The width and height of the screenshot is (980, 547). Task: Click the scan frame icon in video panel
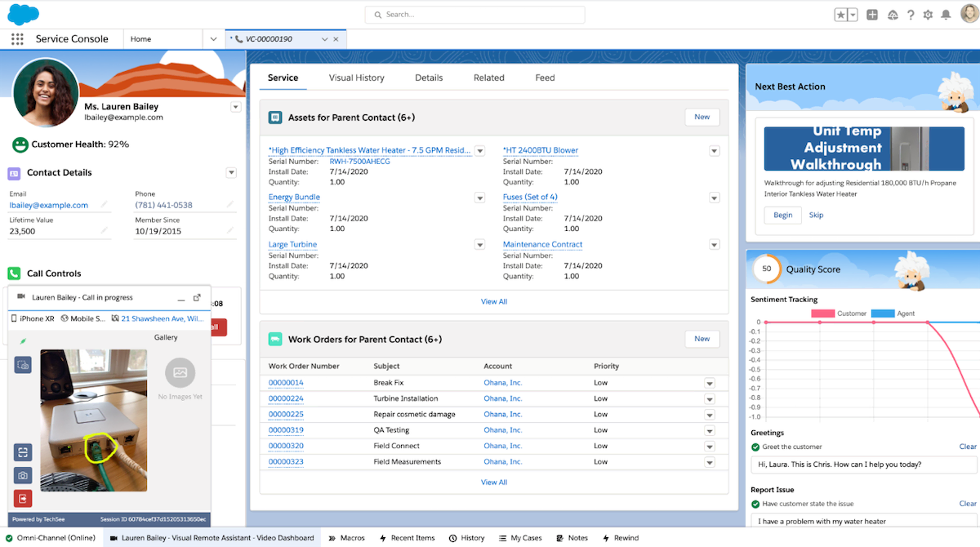(23, 452)
